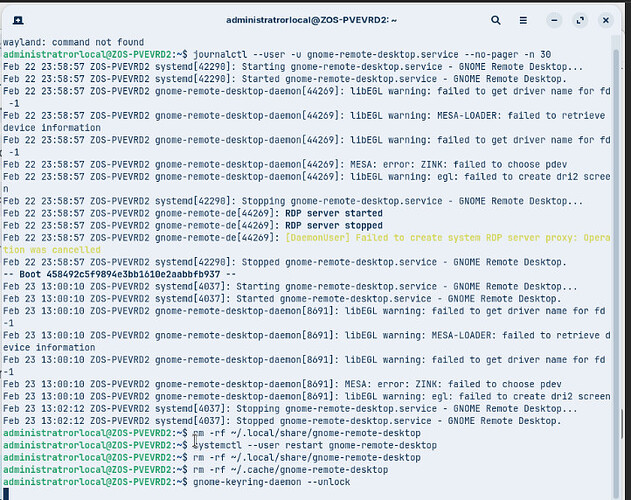Open the hamburger main menu
The width and height of the screenshot is (631, 500).
(523, 20)
